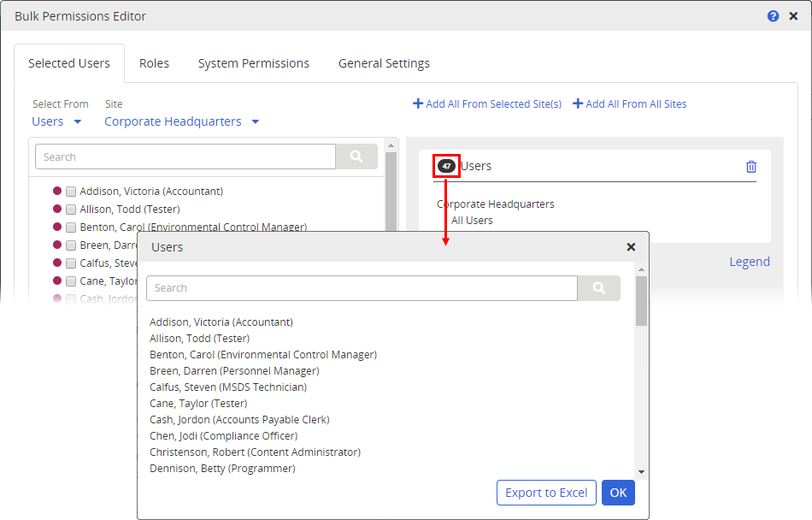The height and width of the screenshot is (520, 812).
Task: Click the search magnifier button in left user list
Action: pyautogui.click(x=356, y=157)
